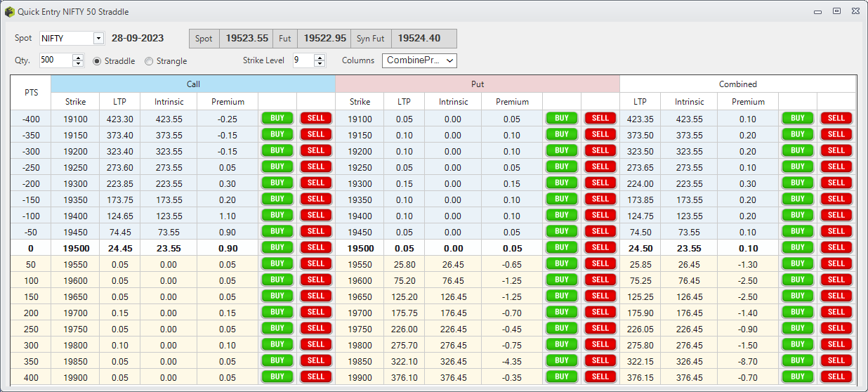Click SELL for the 19500 Put
Image resolution: width=868 pixels, height=392 pixels.
tap(600, 247)
